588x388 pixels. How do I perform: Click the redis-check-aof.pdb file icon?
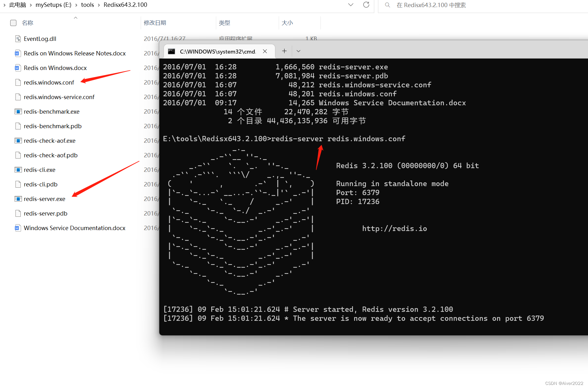tap(18, 155)
